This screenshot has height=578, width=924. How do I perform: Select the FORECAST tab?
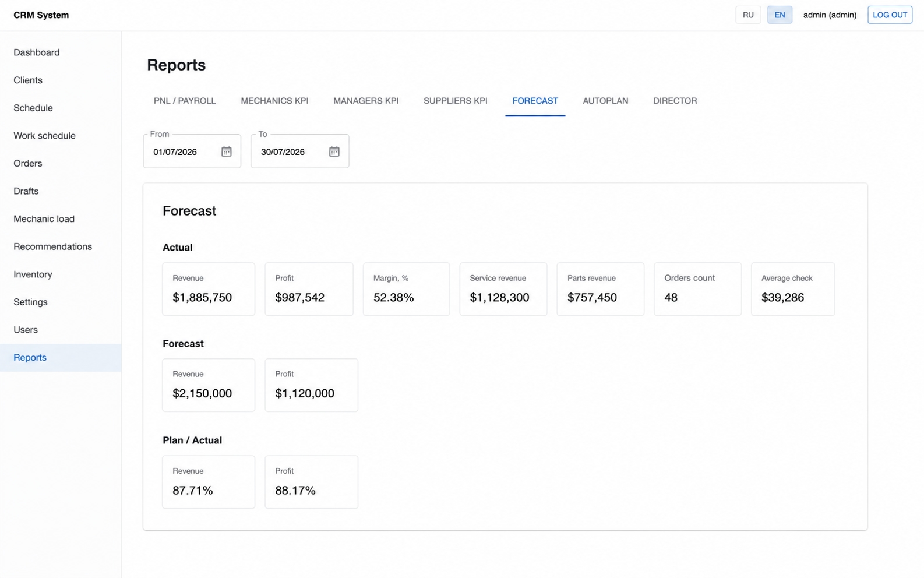click(535, 101)
